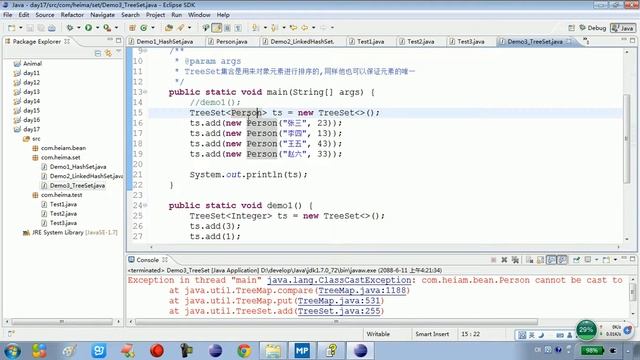The height and width of the screenshot is (360, 640).
Task: Click the Debug bug icon in toolbar
Action: pyautogui.click(x=70, y=28)
